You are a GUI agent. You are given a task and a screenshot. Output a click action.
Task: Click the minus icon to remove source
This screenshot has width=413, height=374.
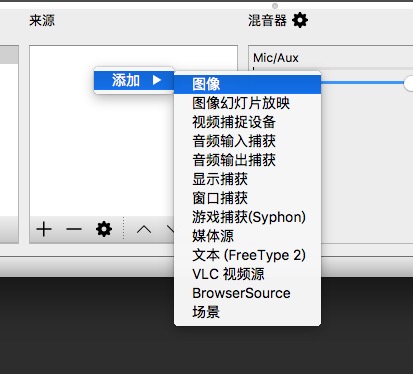(x=74, y=229)
